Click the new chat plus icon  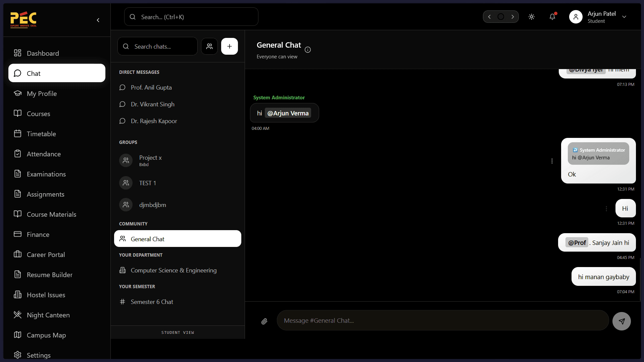[x=229, y=46]
